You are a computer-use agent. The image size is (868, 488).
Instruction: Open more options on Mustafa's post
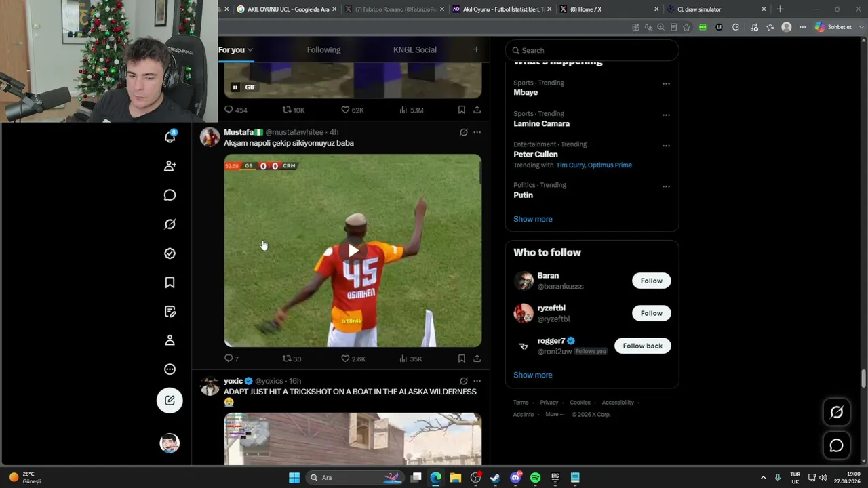[477, 132]
